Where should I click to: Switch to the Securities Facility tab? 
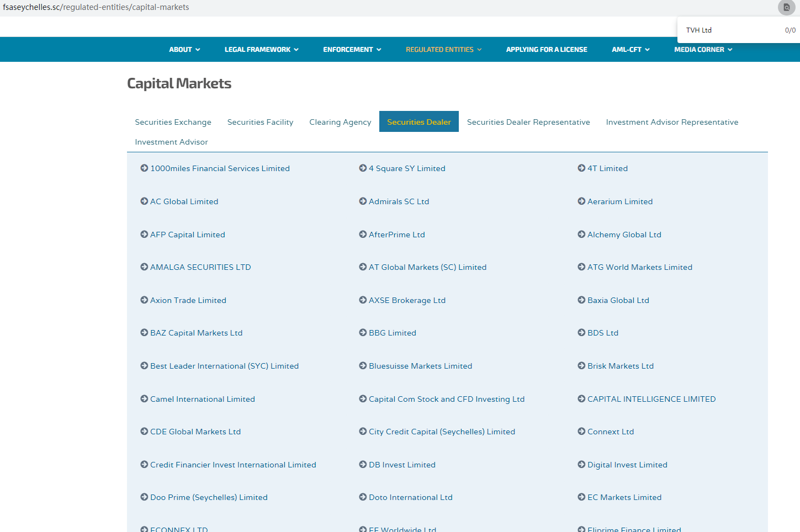[x=261, y=122]
